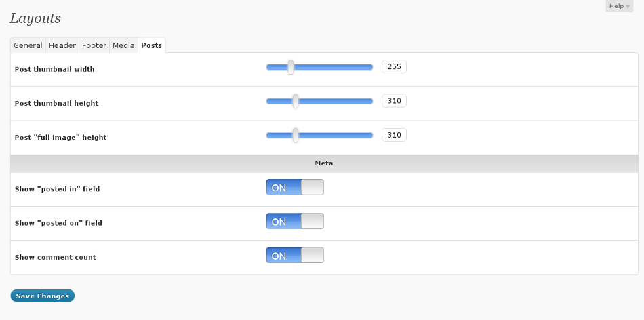Click the "full image" height slider handle
The width and height of the screenshot is (644, 320).
[x=296, y=135]
